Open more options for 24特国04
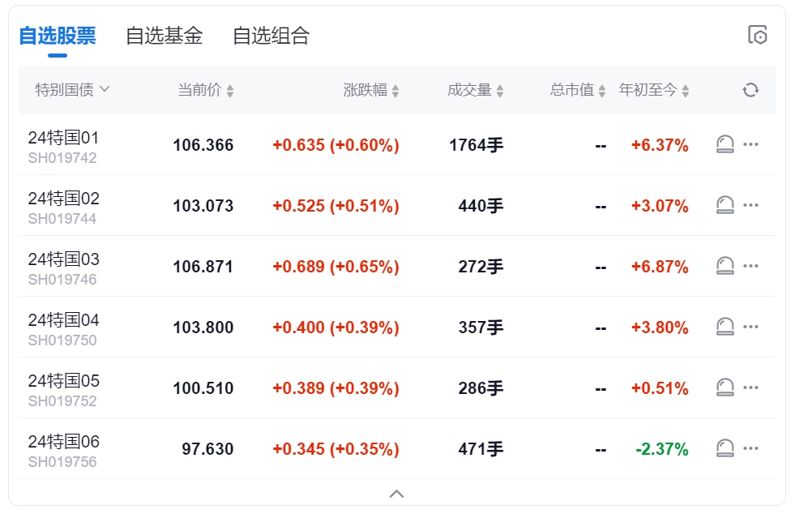This screenshot has width=812, height=518. (x=751, y=327)
